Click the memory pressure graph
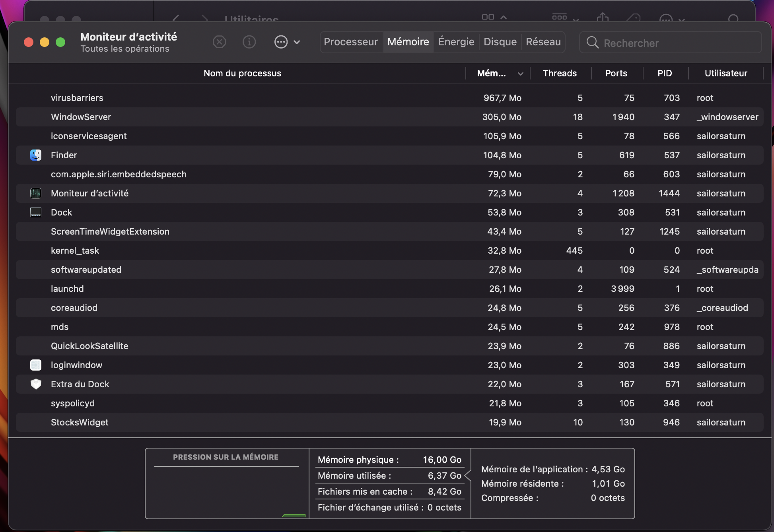 pos(227,491)
